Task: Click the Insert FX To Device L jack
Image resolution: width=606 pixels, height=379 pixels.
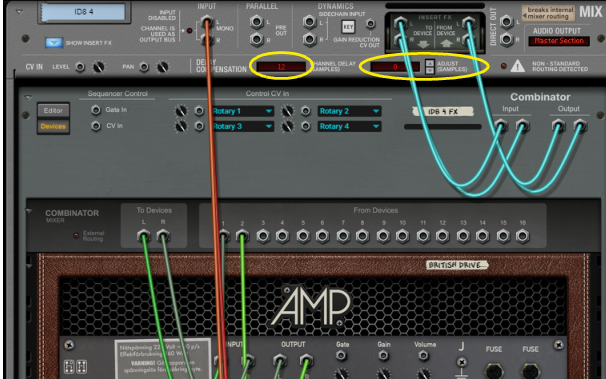Action: pos(400,22)
